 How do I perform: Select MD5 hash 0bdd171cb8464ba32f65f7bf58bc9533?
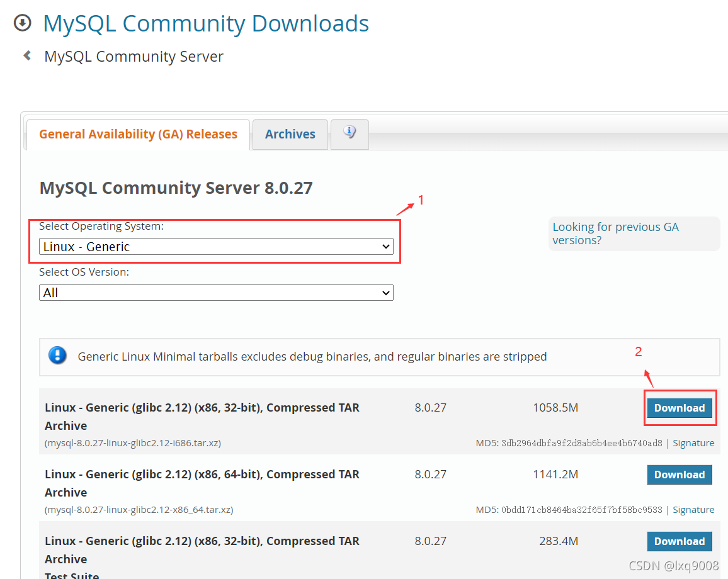pos(582,510)
